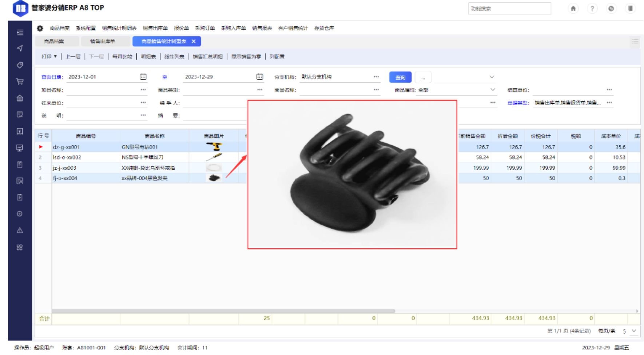Open the 打印 dropdown menu
644x355 pixels.
pyautogui.click(x=49, y=56)
